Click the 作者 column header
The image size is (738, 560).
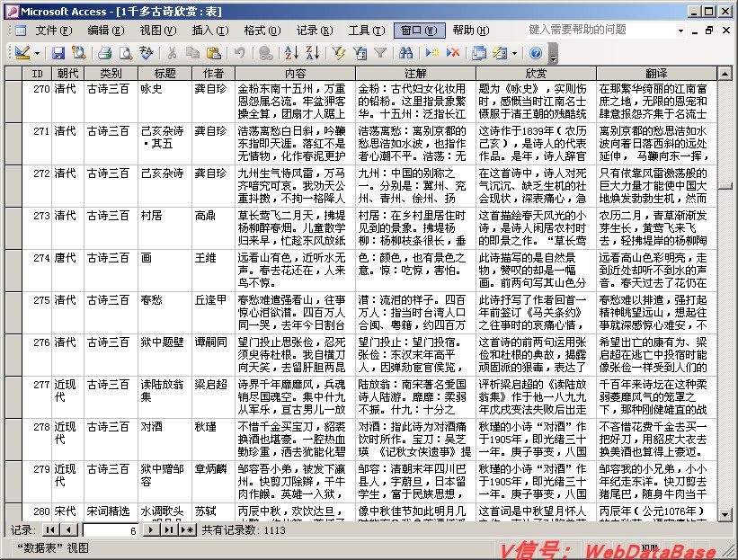(213, 74)
